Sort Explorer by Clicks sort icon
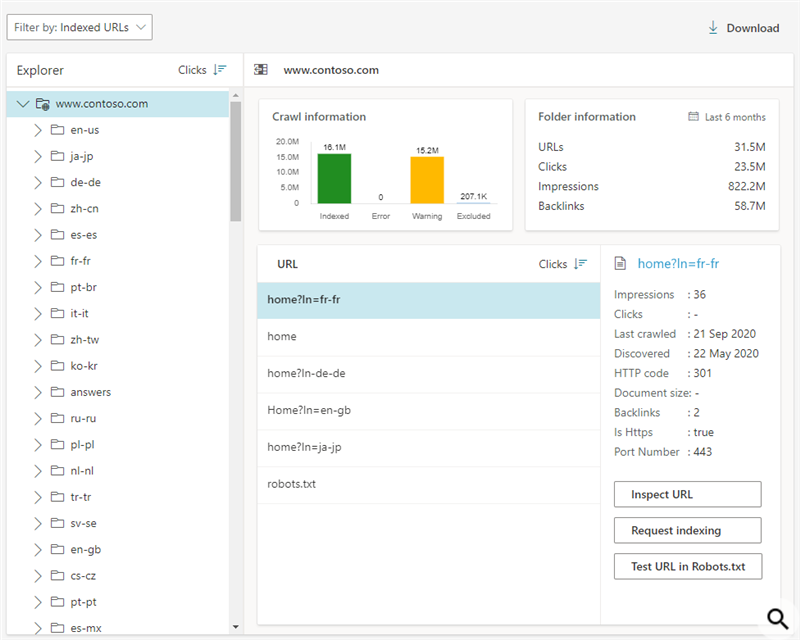 coord(220,70)
